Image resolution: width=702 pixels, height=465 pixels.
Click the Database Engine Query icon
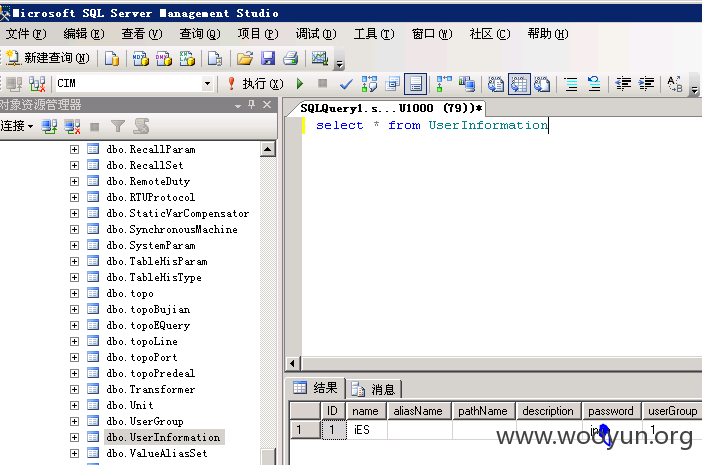click(111, 59)
